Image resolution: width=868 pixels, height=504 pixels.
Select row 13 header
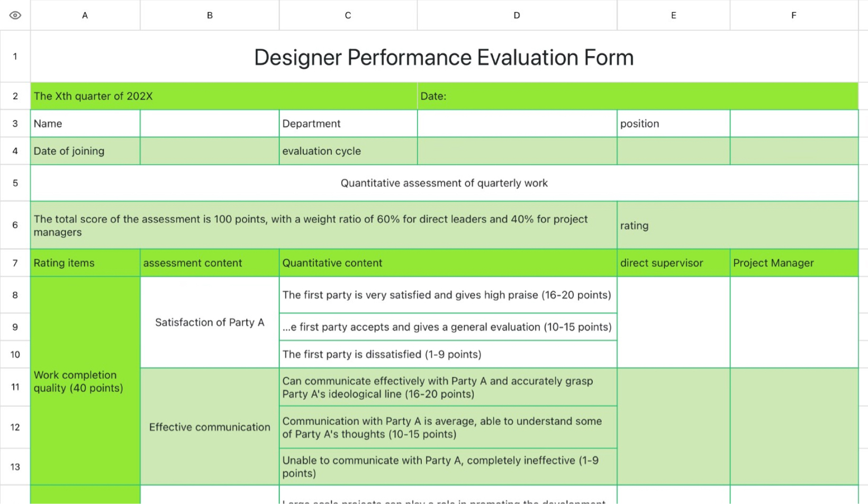pos(15,466)
